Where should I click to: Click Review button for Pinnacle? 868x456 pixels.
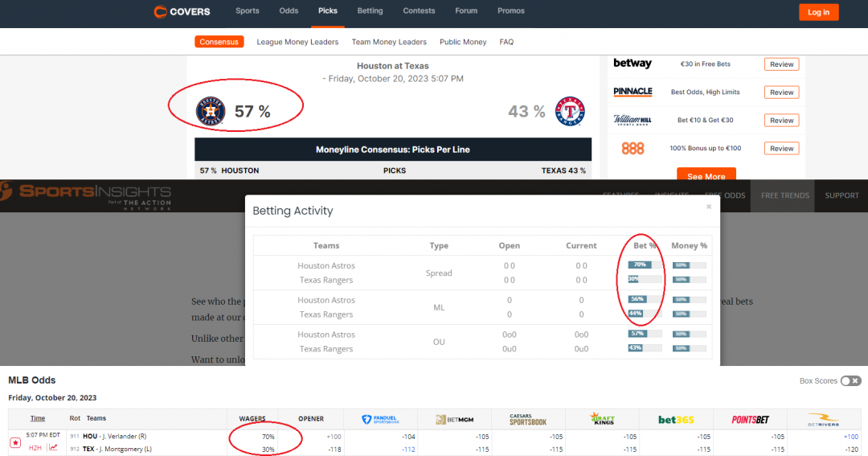click(782, 92)
